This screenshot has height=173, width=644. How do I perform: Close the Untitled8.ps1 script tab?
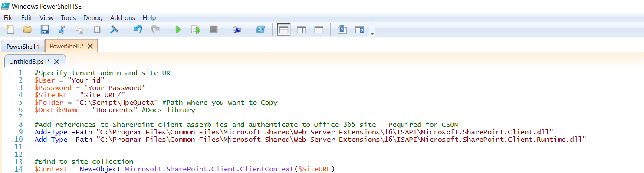(x=56, y=62)
